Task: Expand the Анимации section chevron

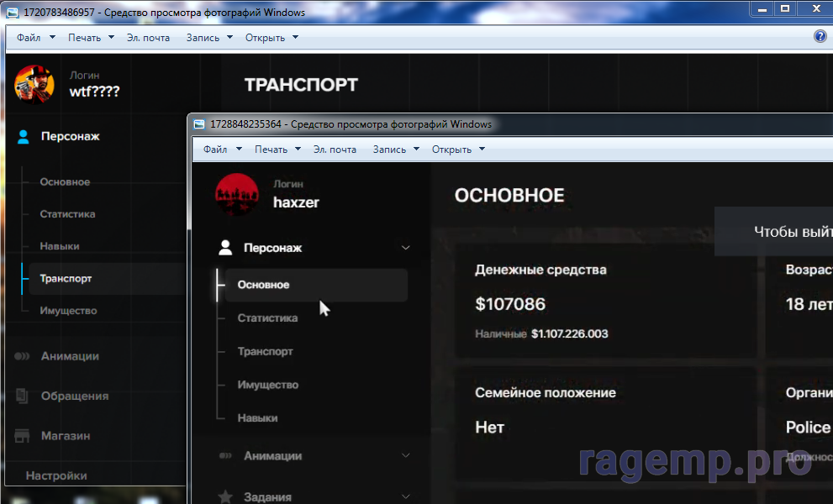Action: coord(406,456)
